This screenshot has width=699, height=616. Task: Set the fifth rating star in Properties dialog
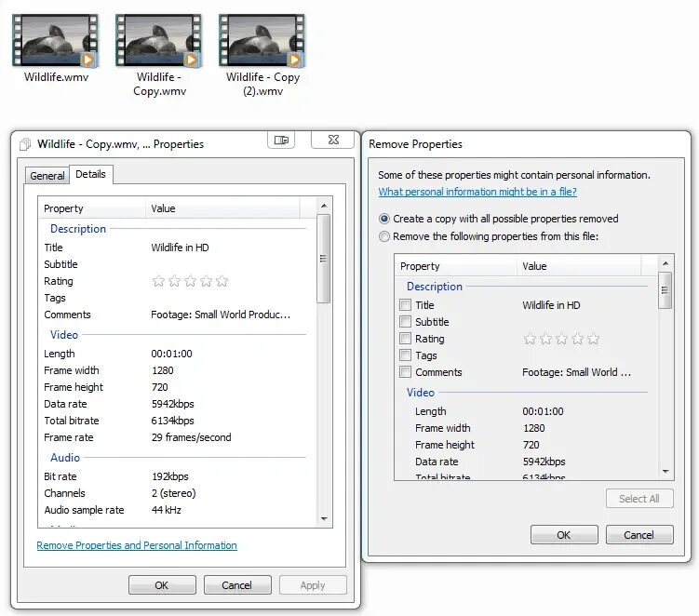coord(222,281)
